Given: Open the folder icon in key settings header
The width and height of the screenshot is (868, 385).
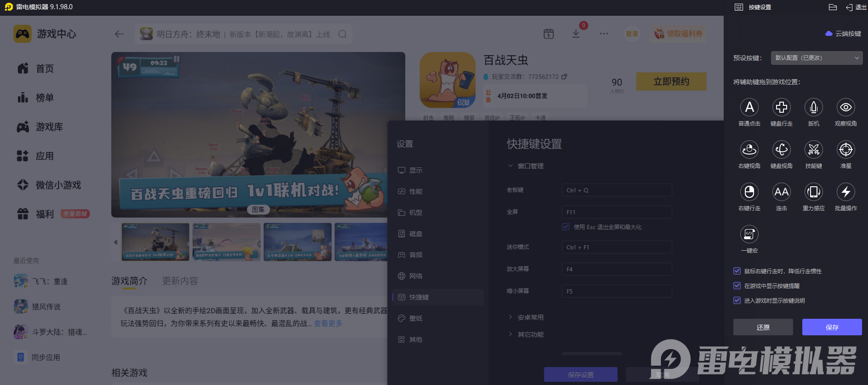Looking at the screenshot, I should click(x=833, y=7).
